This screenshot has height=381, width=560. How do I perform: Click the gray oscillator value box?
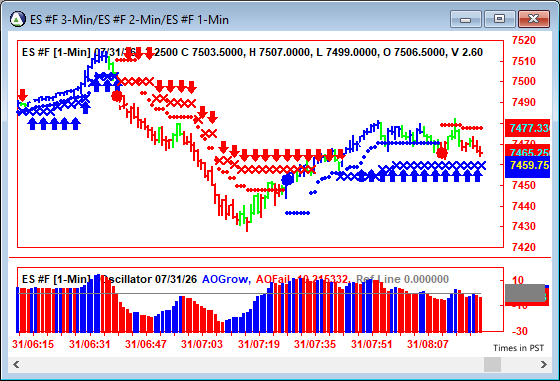pyautogui.click(x=525, y=294)
